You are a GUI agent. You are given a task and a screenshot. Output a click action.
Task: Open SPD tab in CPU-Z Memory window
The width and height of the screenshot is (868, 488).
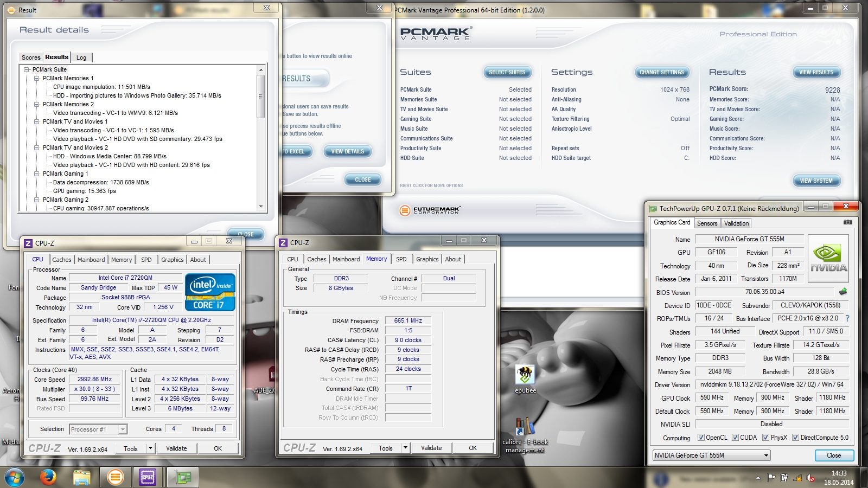click(x=401, y=259)
